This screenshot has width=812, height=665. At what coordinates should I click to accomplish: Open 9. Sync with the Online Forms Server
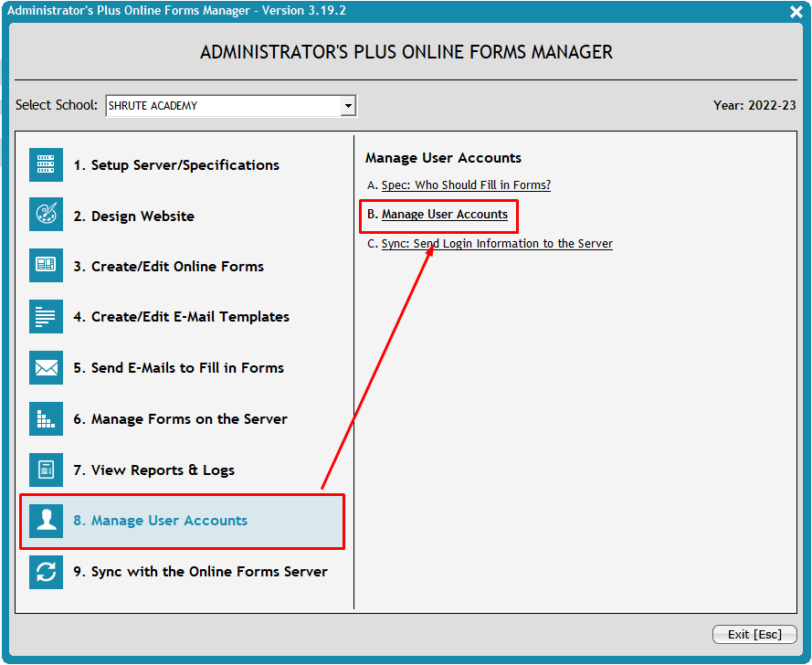tap(200, 572)
